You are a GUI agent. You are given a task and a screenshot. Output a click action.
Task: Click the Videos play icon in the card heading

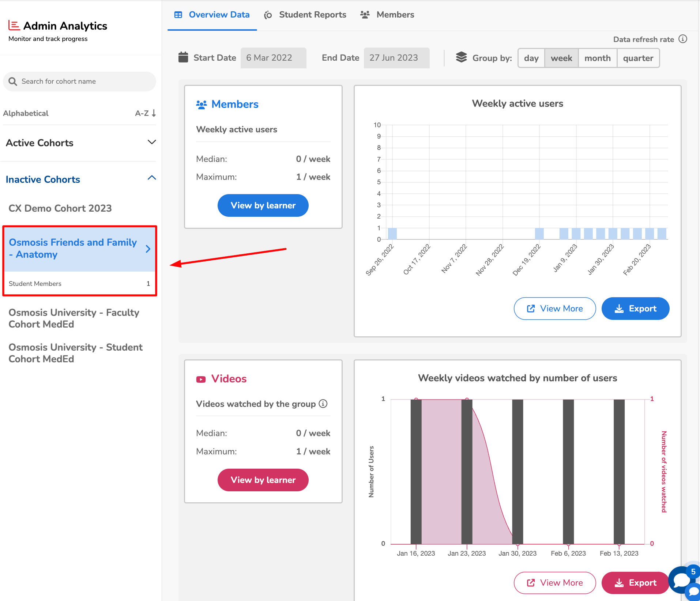[201, 379]
